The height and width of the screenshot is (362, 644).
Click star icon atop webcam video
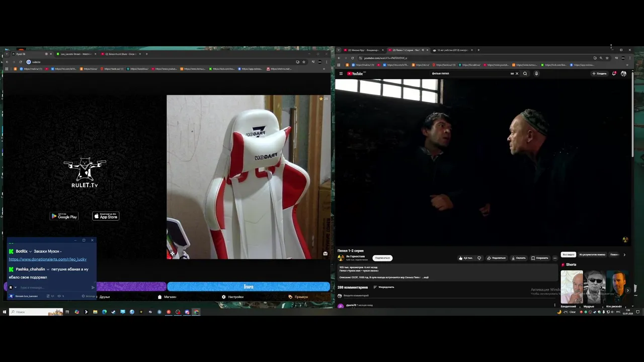point(321,99)
